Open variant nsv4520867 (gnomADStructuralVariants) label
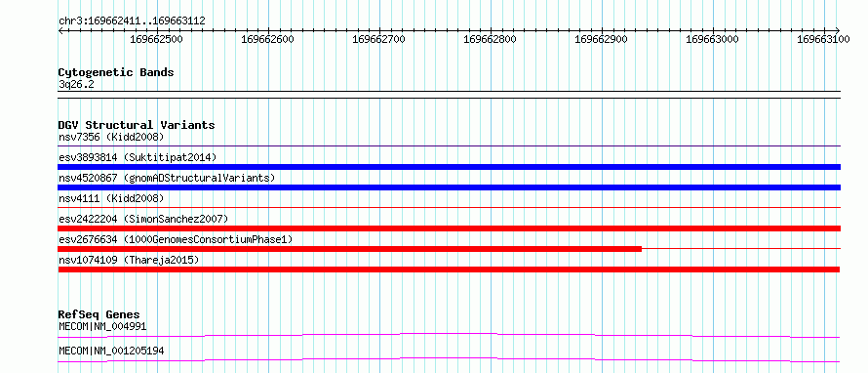Image resolution: width=868 pixels, height=373 pixels. [x=167, y=178]
